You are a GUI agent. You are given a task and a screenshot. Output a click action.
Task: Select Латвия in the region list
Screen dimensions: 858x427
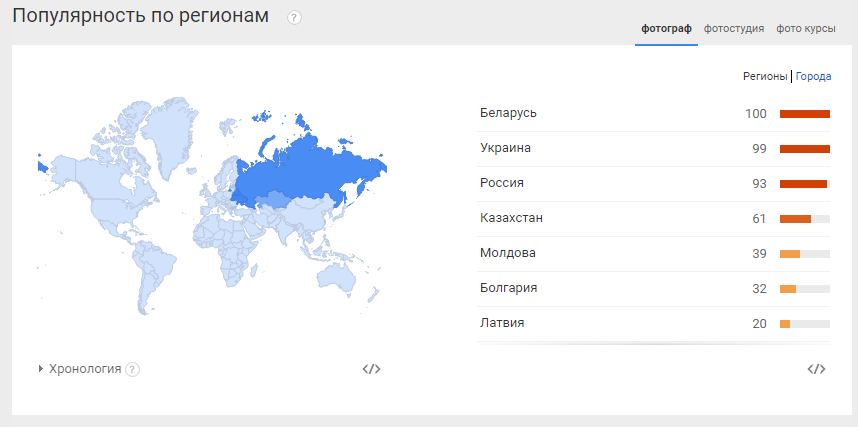pyautogui.click(x=653, y=324)
